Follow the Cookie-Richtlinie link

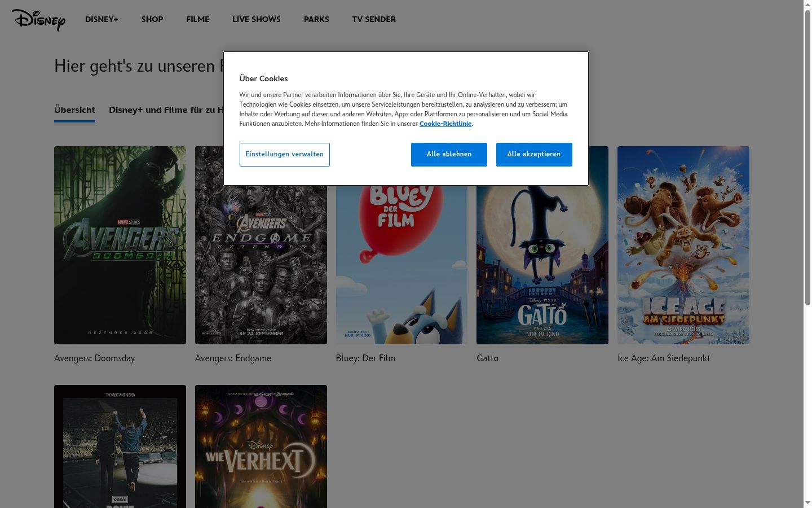(445, 124)
